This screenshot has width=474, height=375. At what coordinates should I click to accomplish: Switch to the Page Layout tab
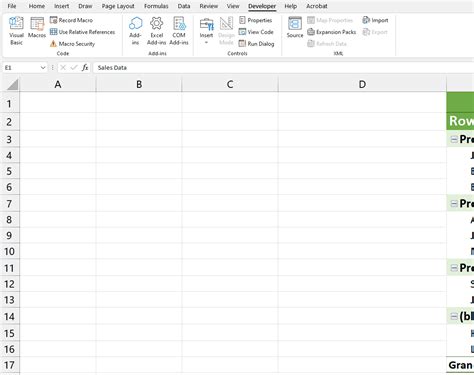click(x=118, y=6)
